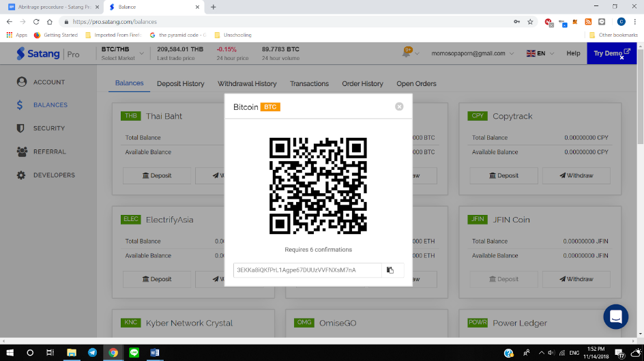Open the Imported From Firefox bookmarks folder

pos(113,35)
